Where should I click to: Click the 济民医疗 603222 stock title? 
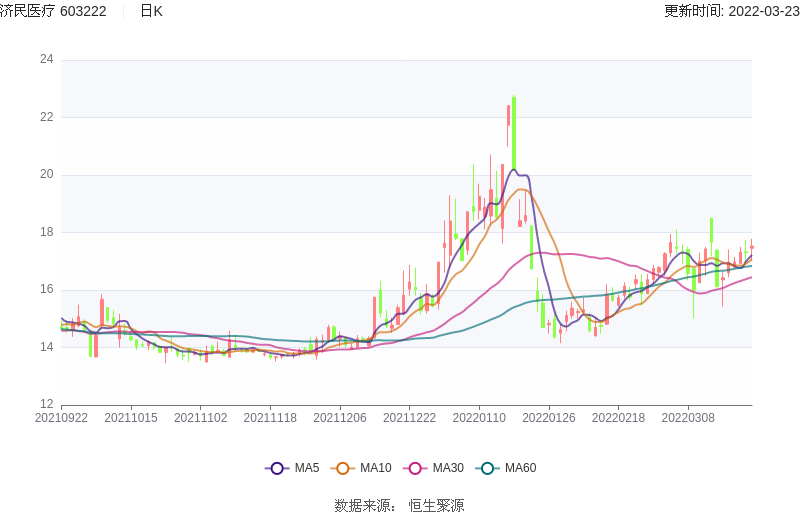[54, 11]
